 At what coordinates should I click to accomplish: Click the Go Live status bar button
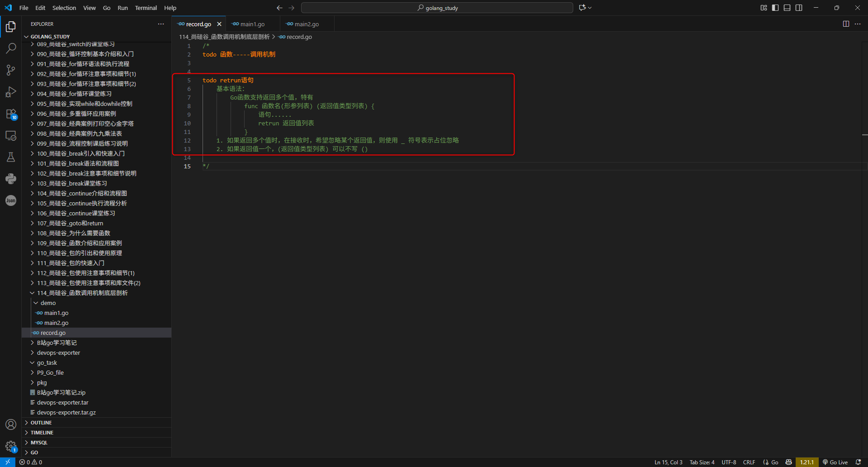(835, 462)
